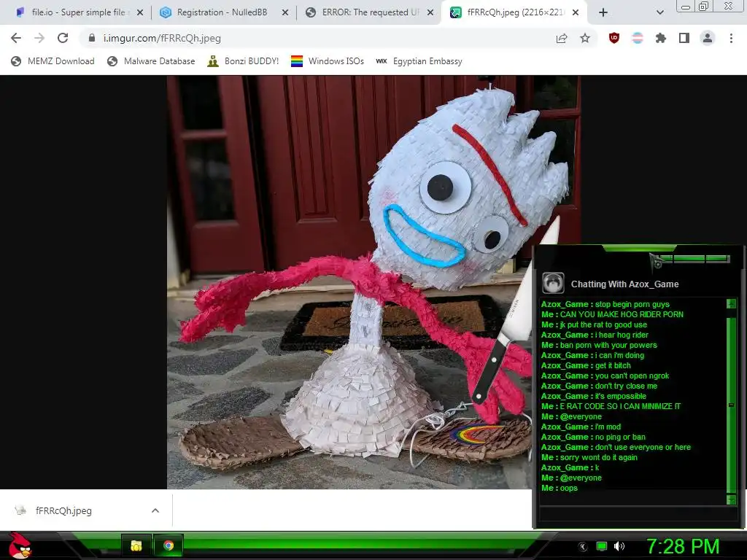Reload the imgur image page
Screen dimensions: 747x560
[x=63, y=38]
